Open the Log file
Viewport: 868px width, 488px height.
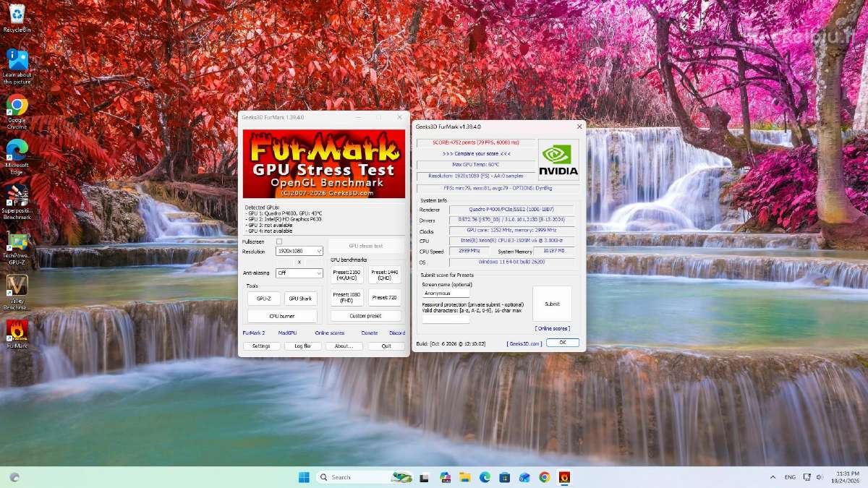tap(302, 346)
